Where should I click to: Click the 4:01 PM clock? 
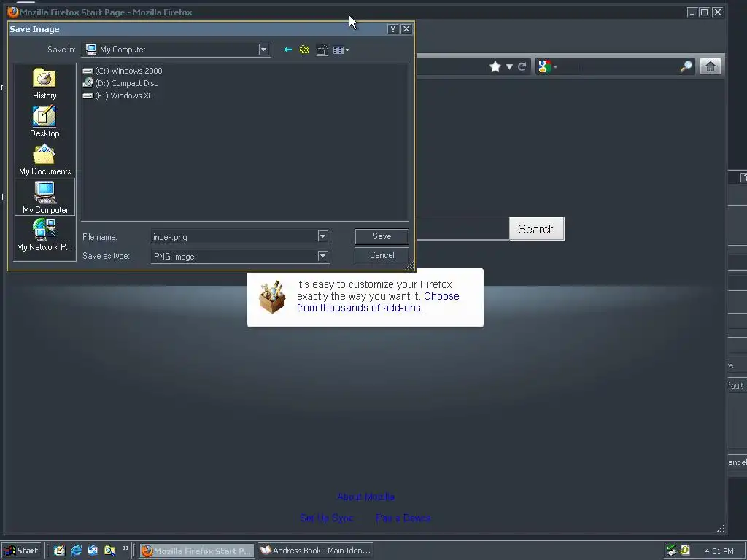click(719, 551)
